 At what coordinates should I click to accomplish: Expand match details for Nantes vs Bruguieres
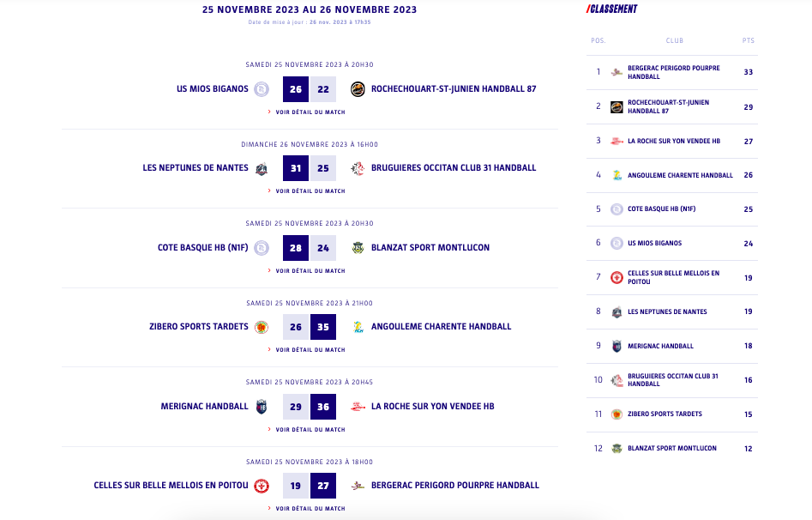click(310, 191)
